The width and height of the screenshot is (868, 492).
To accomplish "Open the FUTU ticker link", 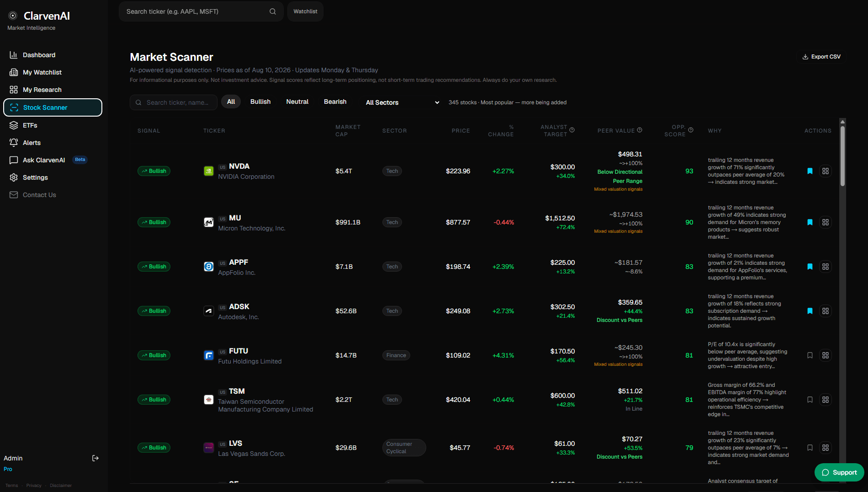I will (x=238, y=351).
